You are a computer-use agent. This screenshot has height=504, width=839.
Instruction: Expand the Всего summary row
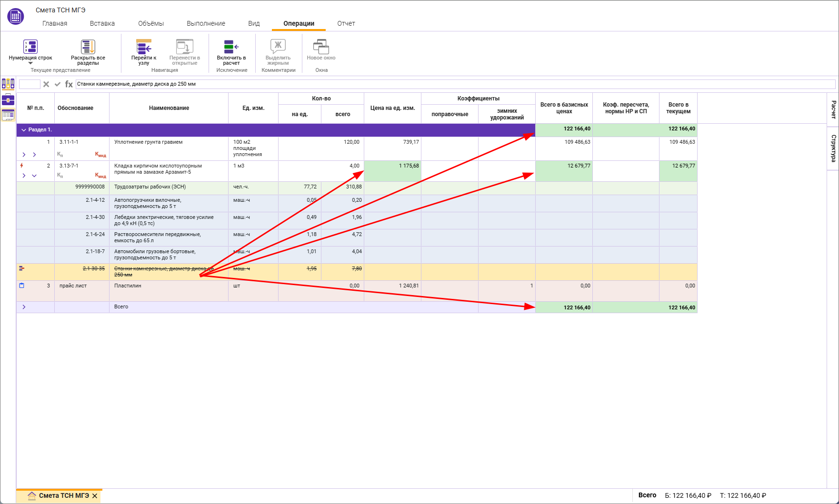24,307
